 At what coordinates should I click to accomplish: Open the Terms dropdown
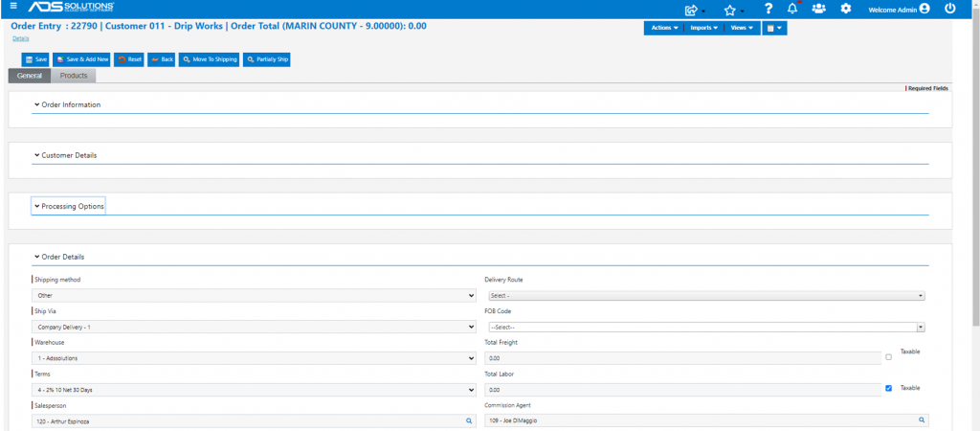(254, 390)
